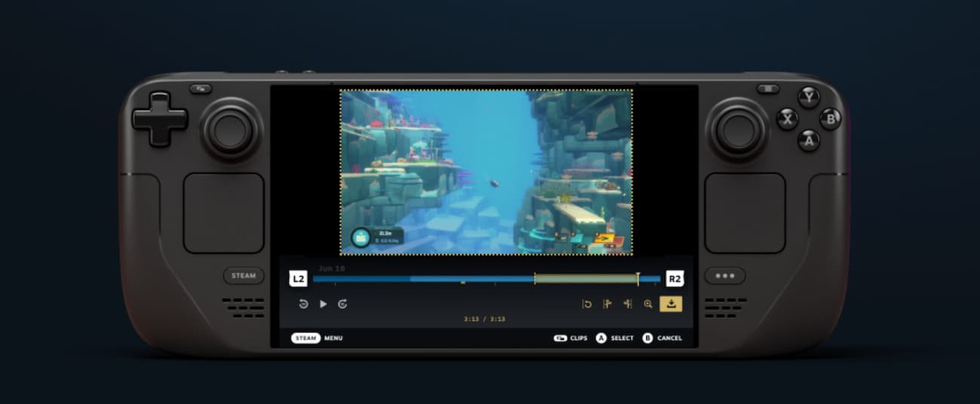Click the A face button on the Deck

809,140
